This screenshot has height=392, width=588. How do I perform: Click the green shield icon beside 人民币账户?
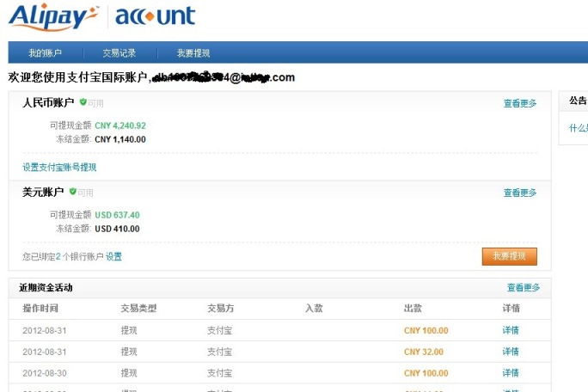click(83, 101)
